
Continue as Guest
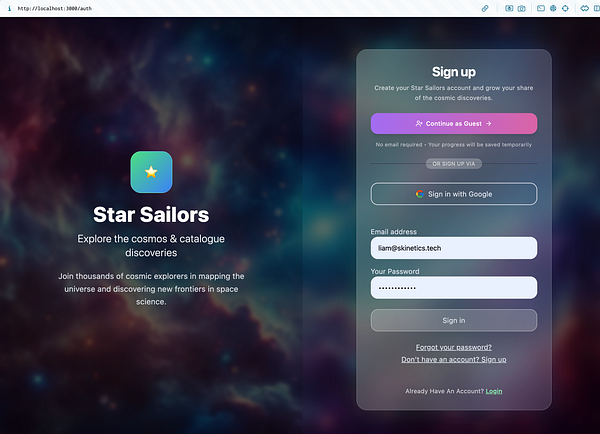(454, 124)
